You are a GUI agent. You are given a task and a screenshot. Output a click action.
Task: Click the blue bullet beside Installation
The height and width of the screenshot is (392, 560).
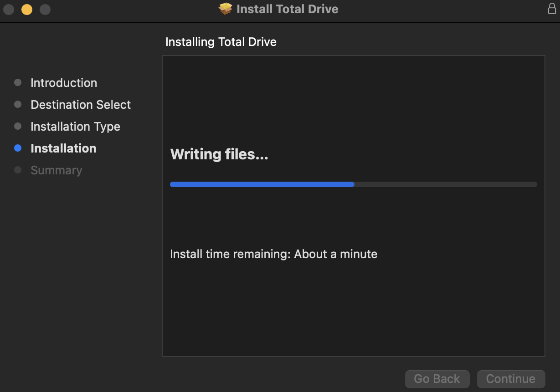[x=18, y=148]
